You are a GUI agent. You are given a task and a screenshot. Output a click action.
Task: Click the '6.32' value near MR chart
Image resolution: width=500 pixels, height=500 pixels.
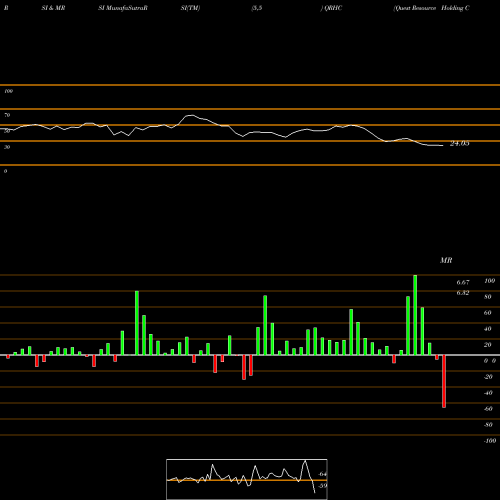(x=463, y=293)
